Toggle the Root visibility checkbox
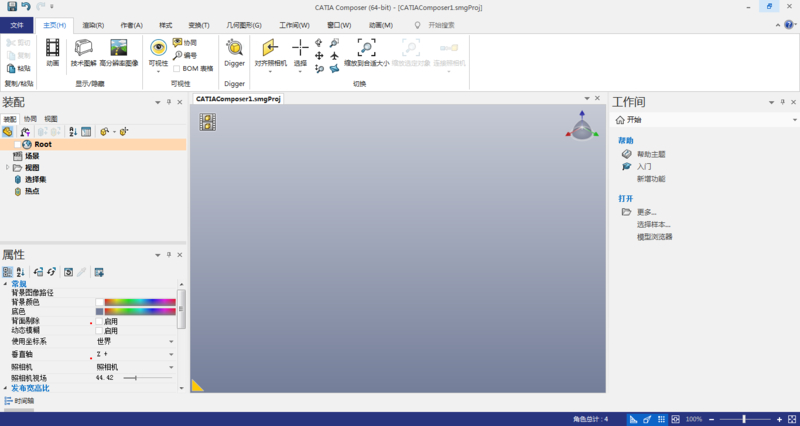Screen dimensions: 800x426 [17, 144]
